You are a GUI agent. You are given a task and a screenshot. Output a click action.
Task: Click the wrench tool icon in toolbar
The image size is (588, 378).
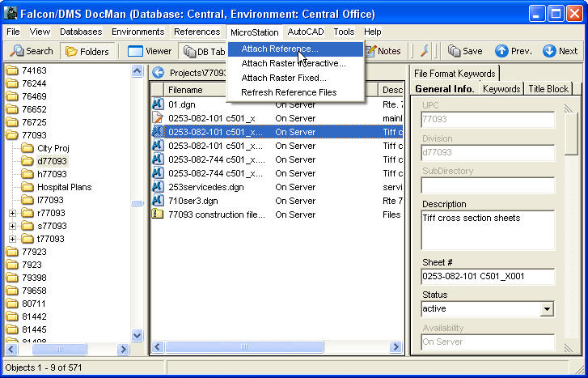(x=425, y=51)
